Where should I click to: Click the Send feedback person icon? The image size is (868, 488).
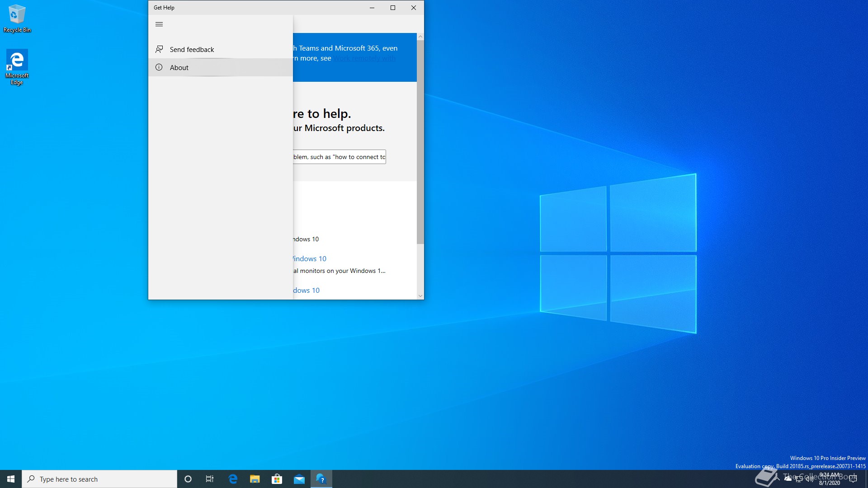tap(159, 49)
